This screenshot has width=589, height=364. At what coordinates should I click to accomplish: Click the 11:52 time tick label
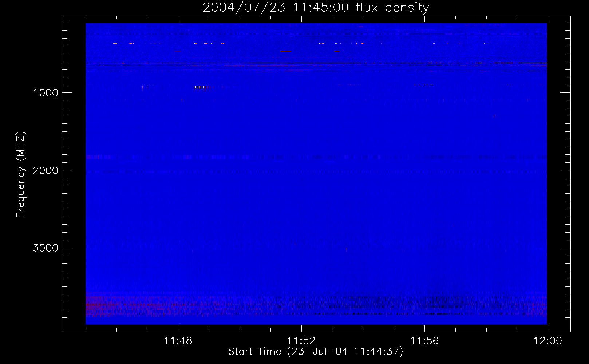(301, 341)
